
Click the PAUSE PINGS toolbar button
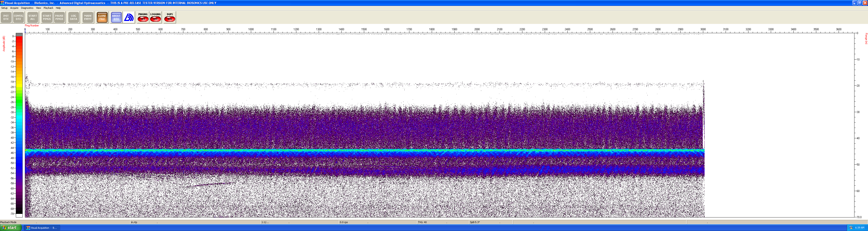point(59,18)
